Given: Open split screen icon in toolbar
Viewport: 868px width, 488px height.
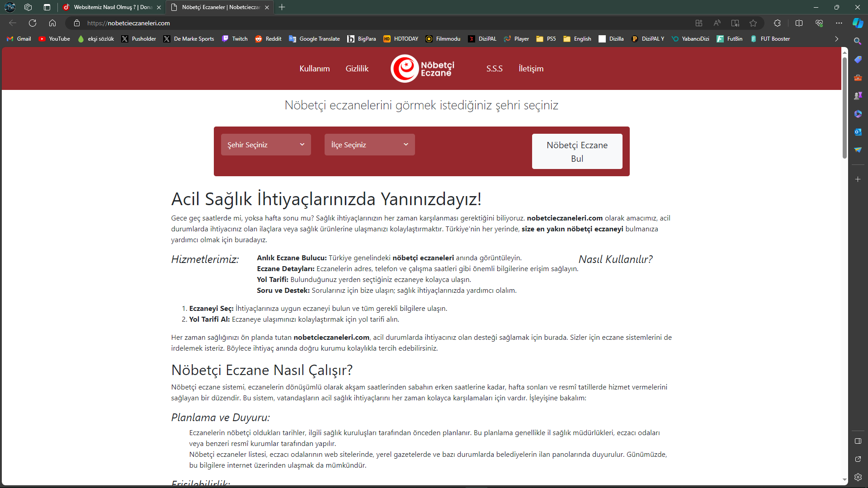Looking at the screenshot, I should click(x=799, y=23).
